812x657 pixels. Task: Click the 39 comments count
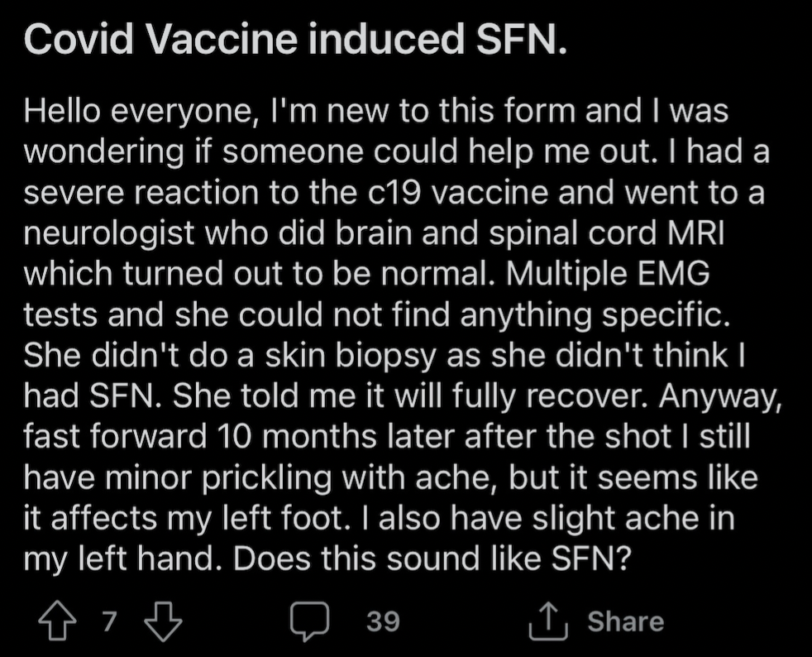coord(383,621)
